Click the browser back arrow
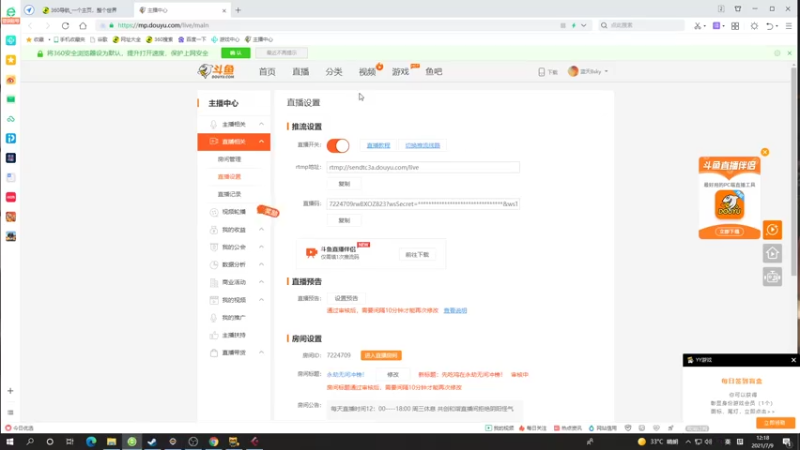800x450 pixels. point(30,26)
